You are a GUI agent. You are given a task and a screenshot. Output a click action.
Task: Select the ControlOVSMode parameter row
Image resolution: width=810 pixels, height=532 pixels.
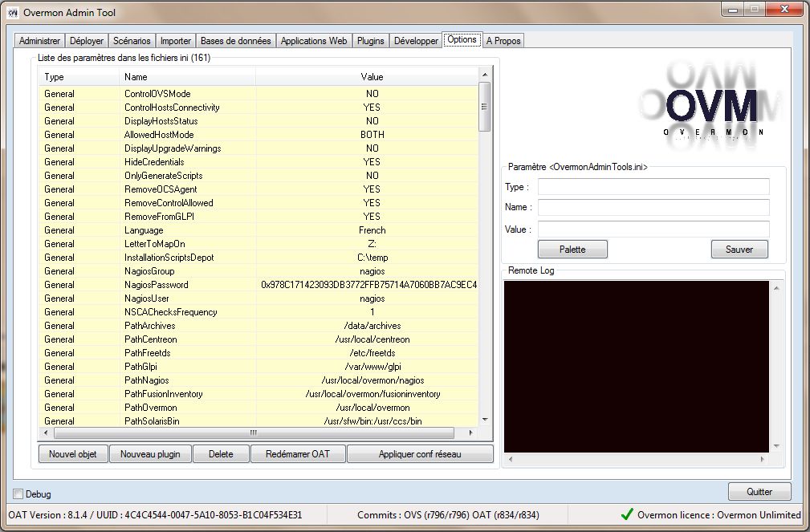coord(258,94)
